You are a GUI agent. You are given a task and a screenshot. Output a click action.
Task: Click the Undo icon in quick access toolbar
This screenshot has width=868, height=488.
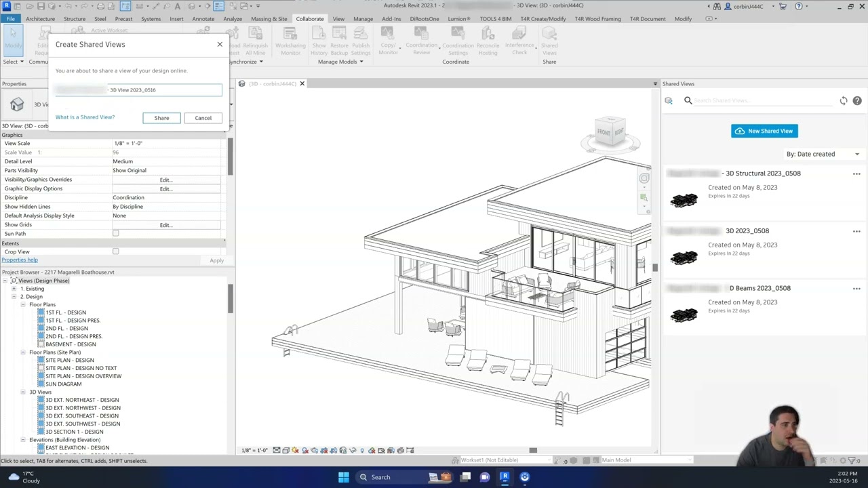tap(67, 6)
